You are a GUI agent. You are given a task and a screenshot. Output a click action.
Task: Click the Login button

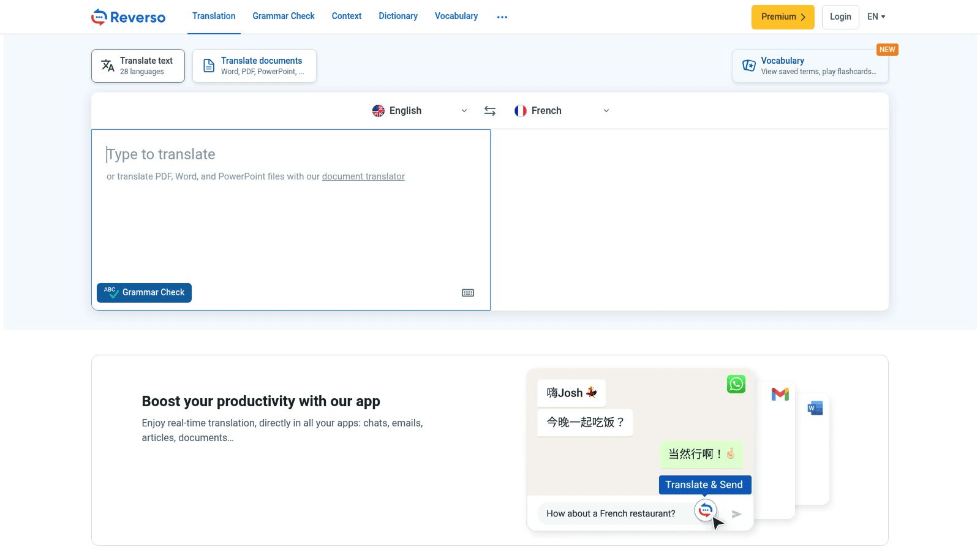840,17
